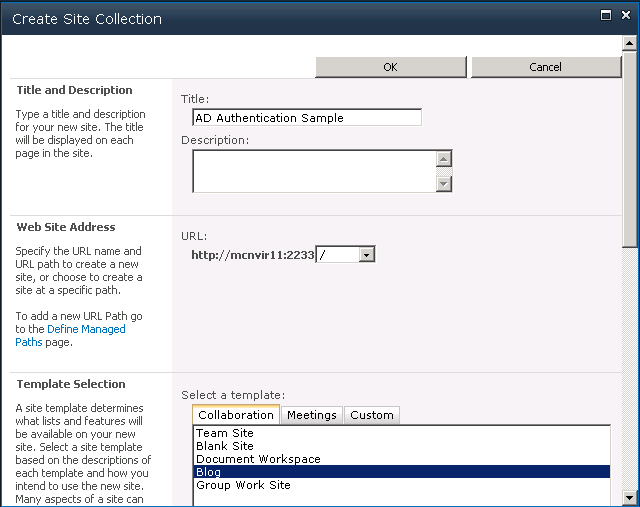Click the OK button
Screen dimensions: 640x507
pyautogui.click(x=390, y=67)
